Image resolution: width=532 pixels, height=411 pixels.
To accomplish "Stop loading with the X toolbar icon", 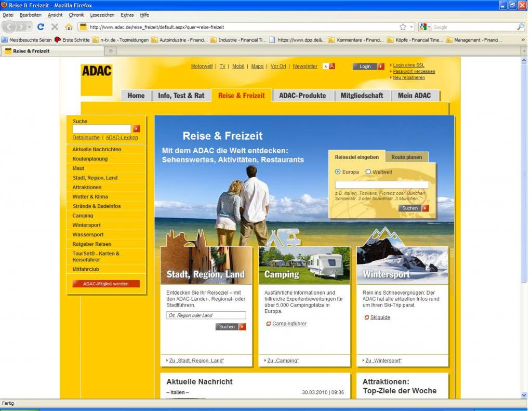I will coord(55,27).
